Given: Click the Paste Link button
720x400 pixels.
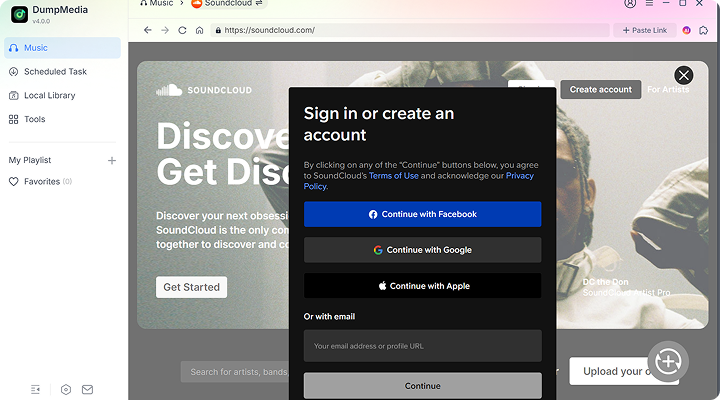Looking at the screenshot, I should click(645, 30).
